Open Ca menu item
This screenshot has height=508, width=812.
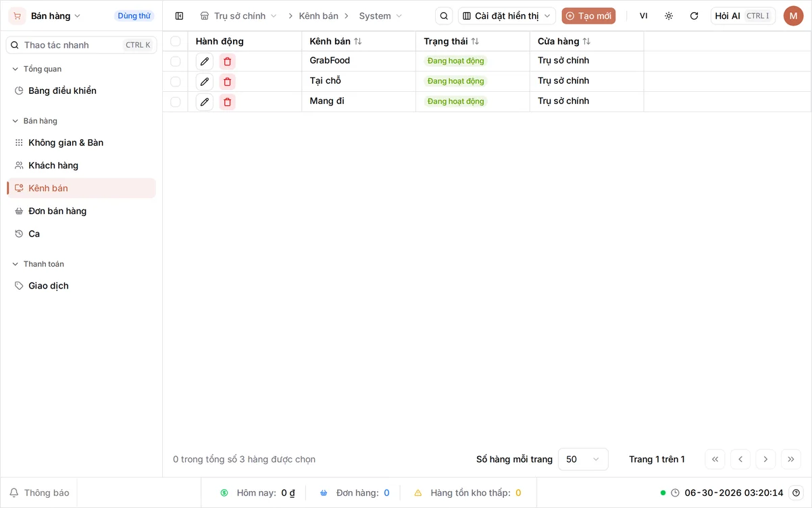pyautogui.click(x=81, y=234)
